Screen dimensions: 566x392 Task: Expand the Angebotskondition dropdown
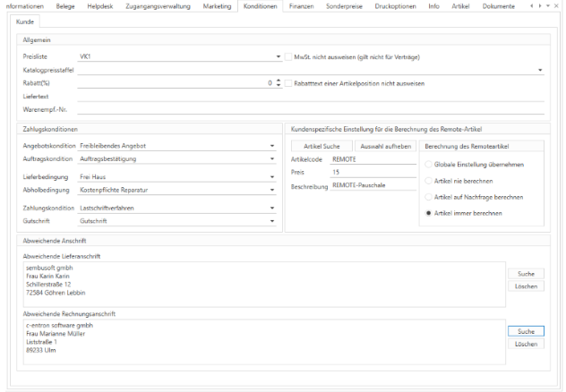pyautogui.click(x=271, y=146)
